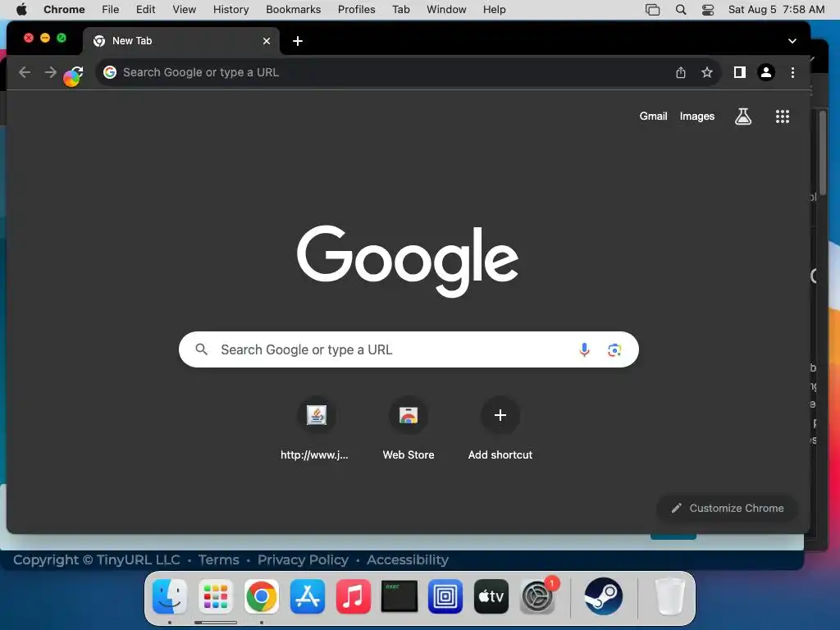Click the share page icon in address bar
Image resolution: width=840 pixels, height=630 pixels.
pos(680,72)
